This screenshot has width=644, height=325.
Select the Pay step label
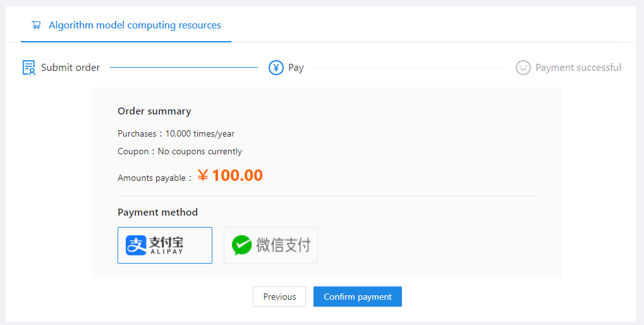coord(296,68)
